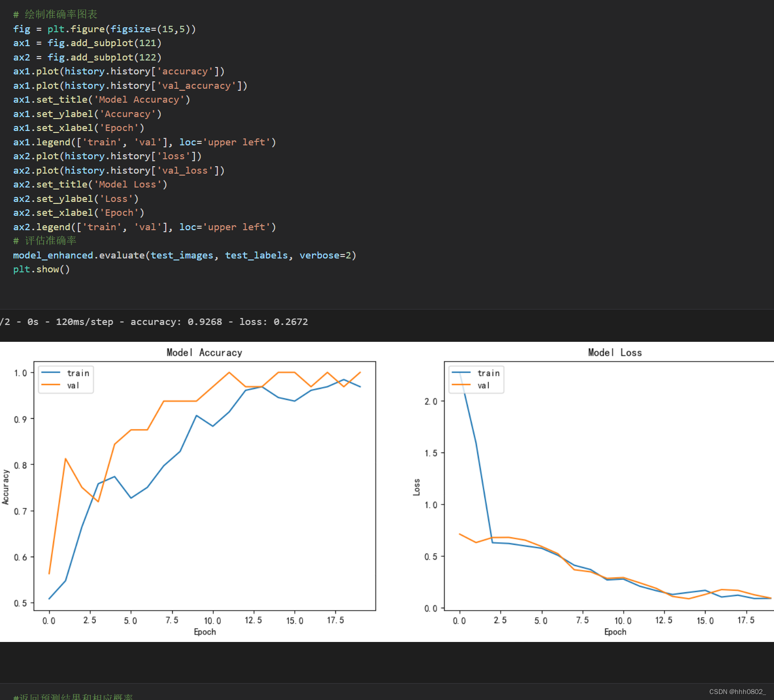The image size is (774, 700).
Task: Click the line ax2.plot(history.history['val_loss'])
Action: tap(119, 171)
